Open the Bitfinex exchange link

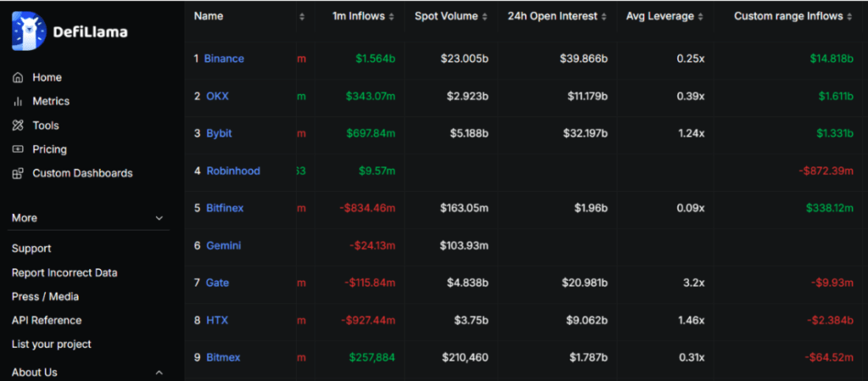pos(225,208)
